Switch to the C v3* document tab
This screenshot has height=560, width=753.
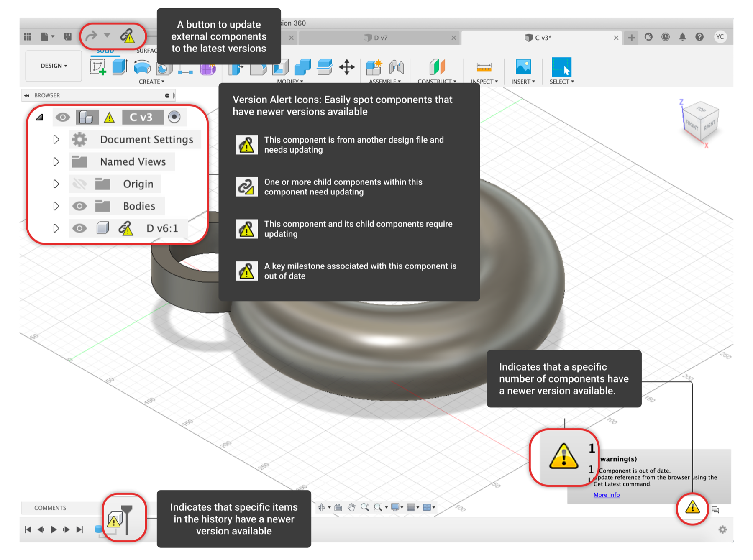pyautogui.click(x=541, y=38)
